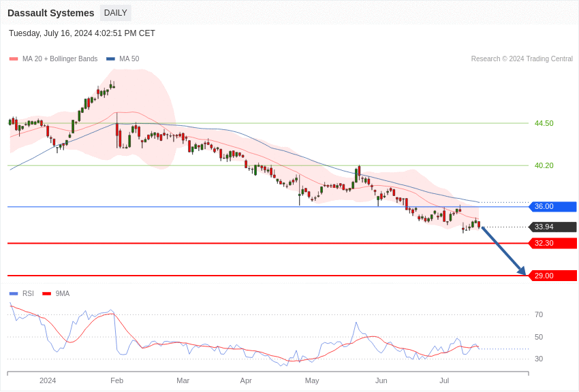Select the black 33.94 last price tag
579x392 pixels.
[552, 227]
